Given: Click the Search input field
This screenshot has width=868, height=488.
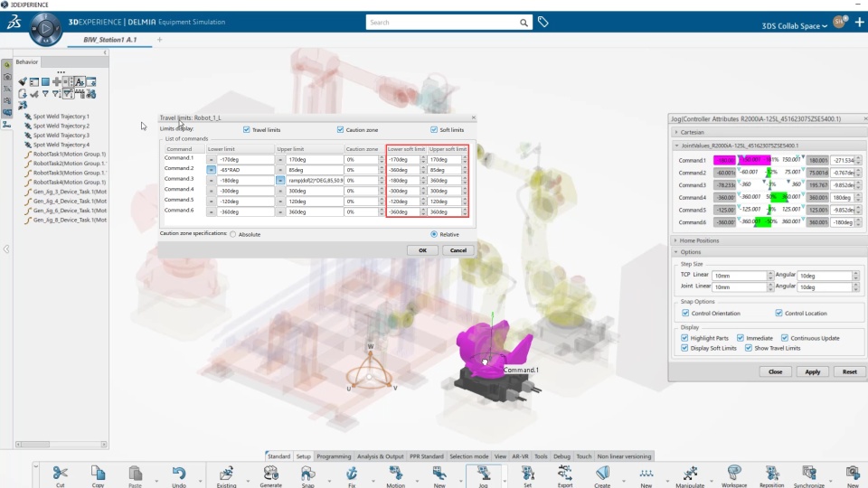Looking at the screenshot, I should (x=442, y=23).
